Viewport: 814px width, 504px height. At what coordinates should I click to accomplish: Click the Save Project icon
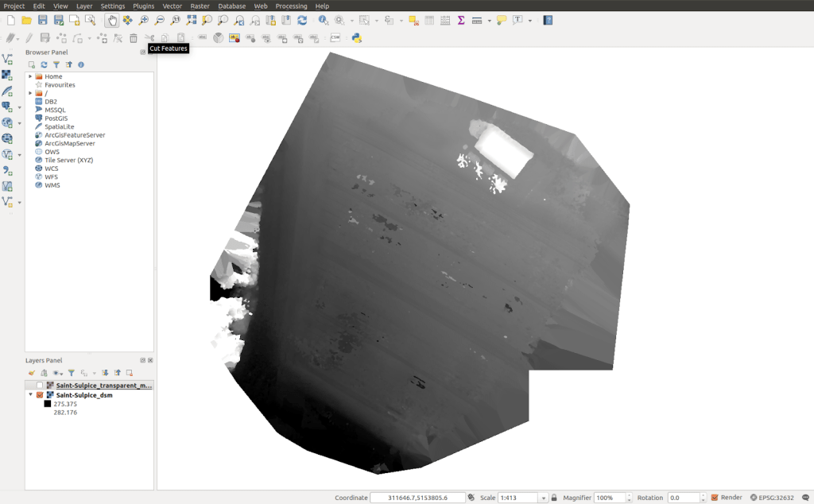(x=42, y=20)
